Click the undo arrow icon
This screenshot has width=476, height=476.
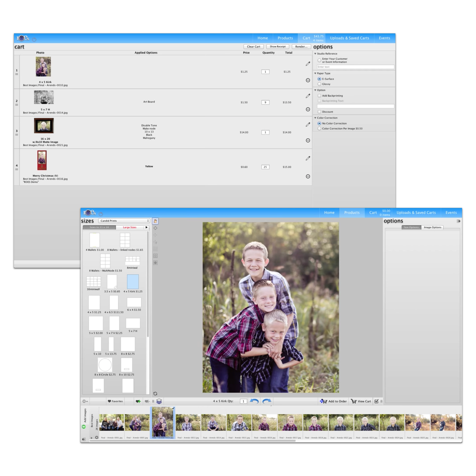(254, 401)
